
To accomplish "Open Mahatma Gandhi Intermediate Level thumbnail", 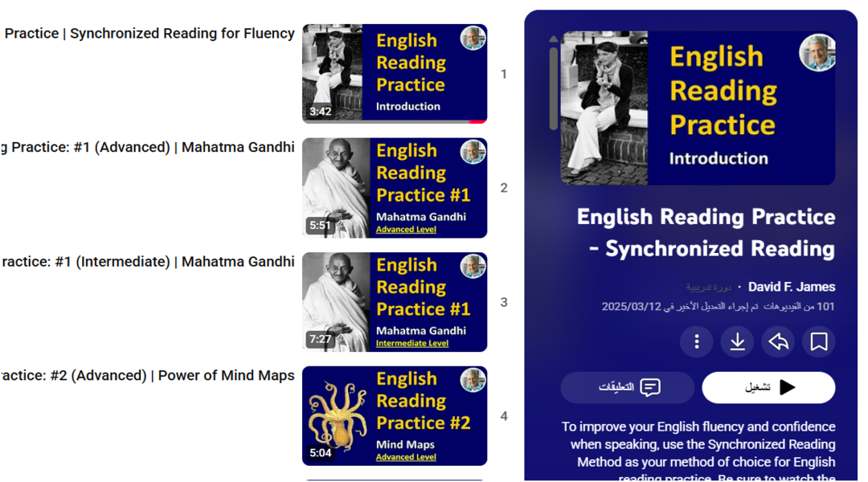I will (395, 302).
